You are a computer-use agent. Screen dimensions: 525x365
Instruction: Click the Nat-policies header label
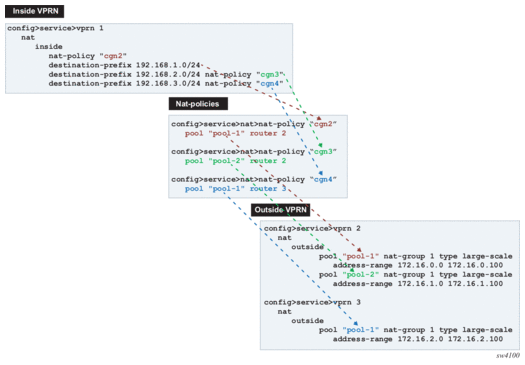coord(198,104)
